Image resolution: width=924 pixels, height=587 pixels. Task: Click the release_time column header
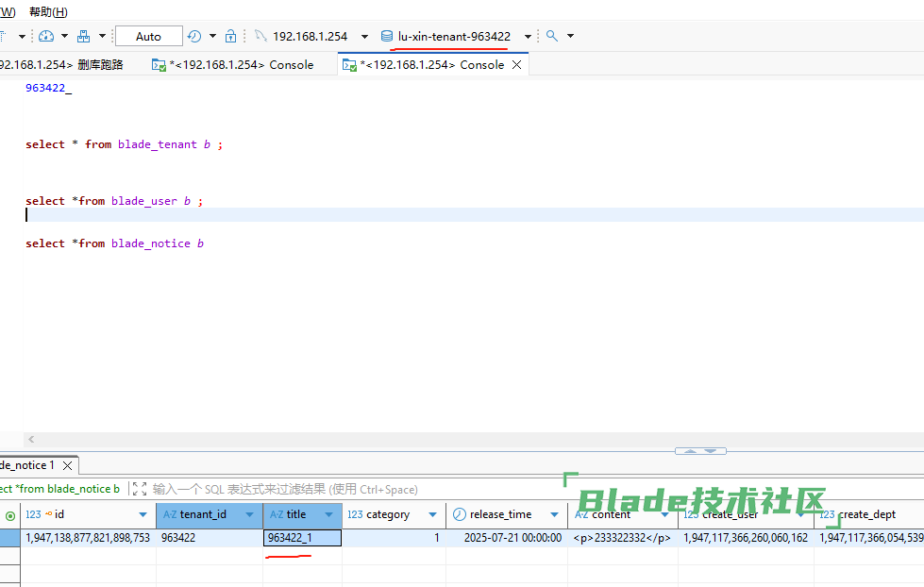(500, 514)
